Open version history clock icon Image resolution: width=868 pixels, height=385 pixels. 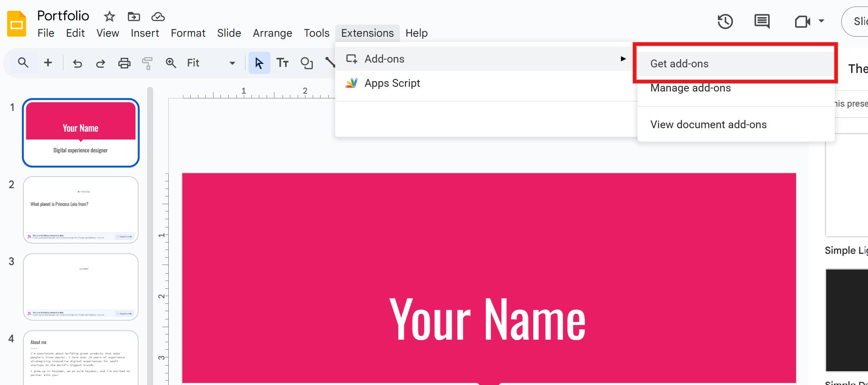(725, 21)
